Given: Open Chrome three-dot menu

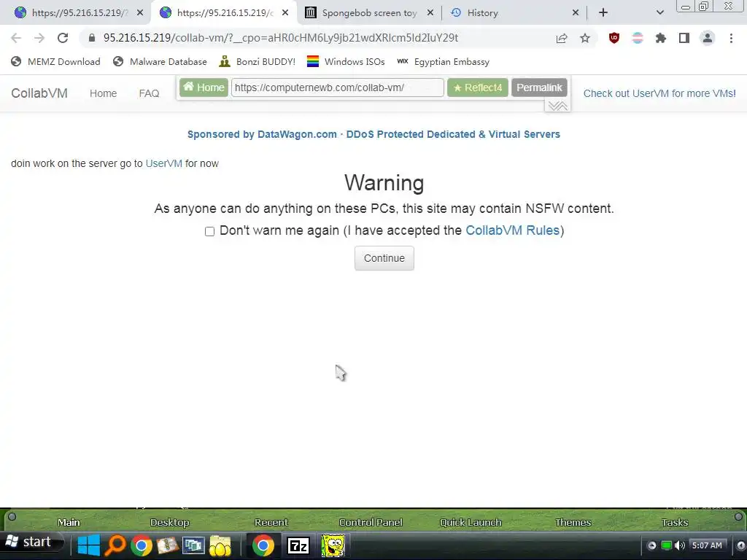Looking at the screenshot, I should point(731,38).
